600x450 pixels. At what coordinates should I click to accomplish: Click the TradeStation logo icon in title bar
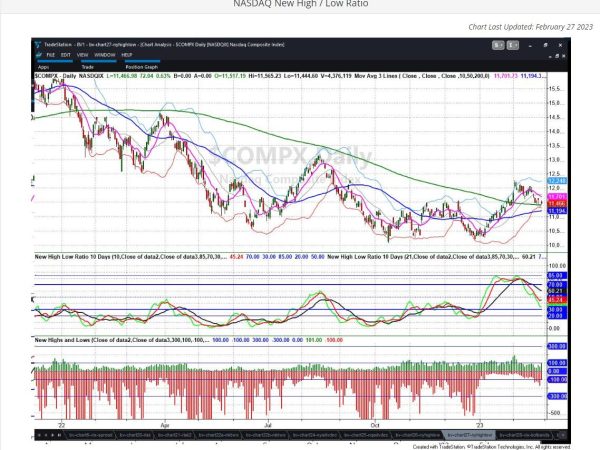(x=37, y=45)
